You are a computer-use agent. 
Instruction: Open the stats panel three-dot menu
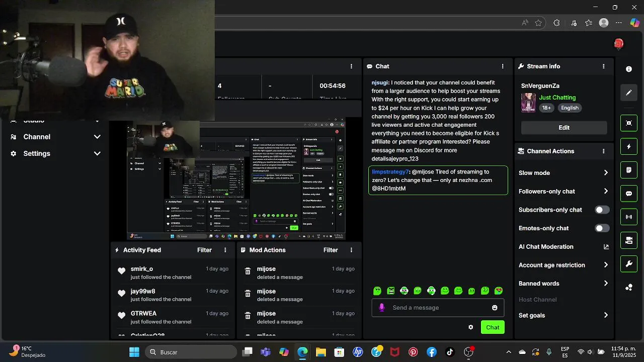[x=352, y=66]
